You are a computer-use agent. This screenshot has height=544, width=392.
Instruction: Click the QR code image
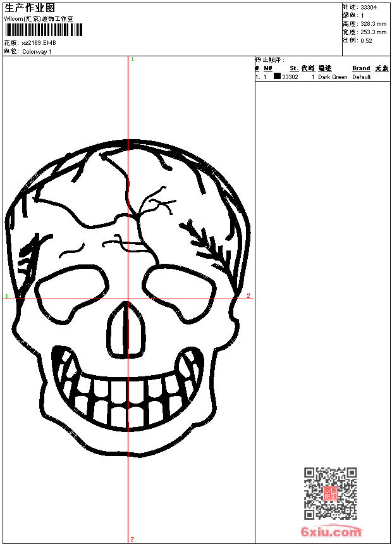[x=330, y=493]
